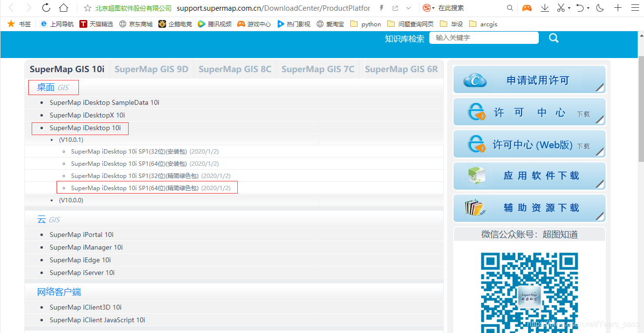Expand SuperMap iEdge 10i
644x333 pixels.
pos(80,260)
